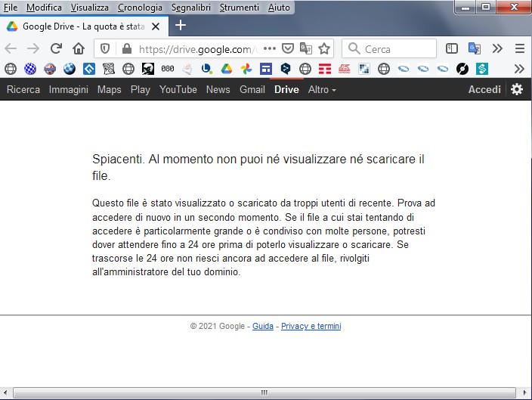
Task: Expand the Altro dropdown in Google bar
Action: pos(322,89)
